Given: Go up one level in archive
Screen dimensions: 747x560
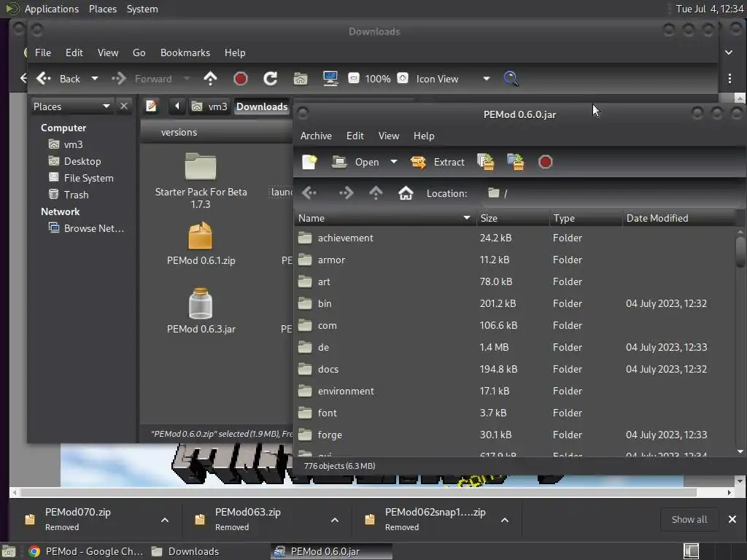Looking at the screenshot, I should [x=376, y=192].
